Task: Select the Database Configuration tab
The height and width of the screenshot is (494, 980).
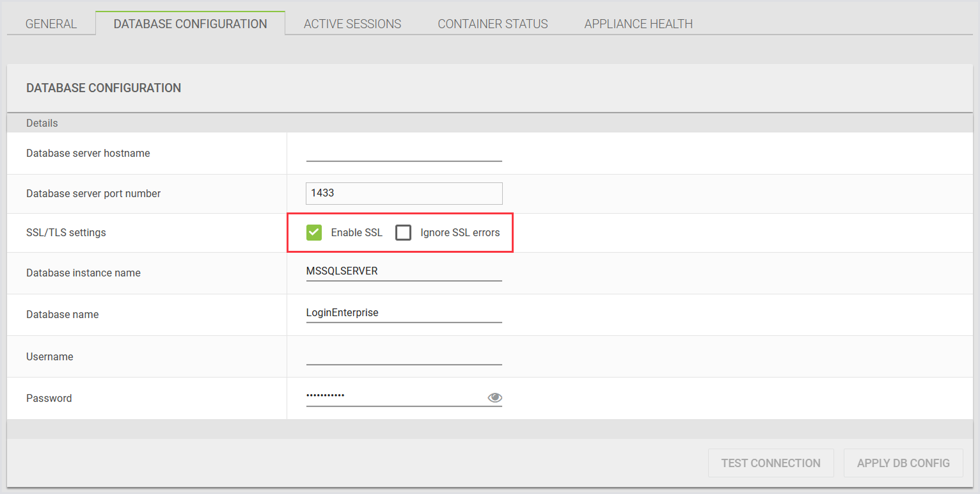Action: (x=190, y=24)
